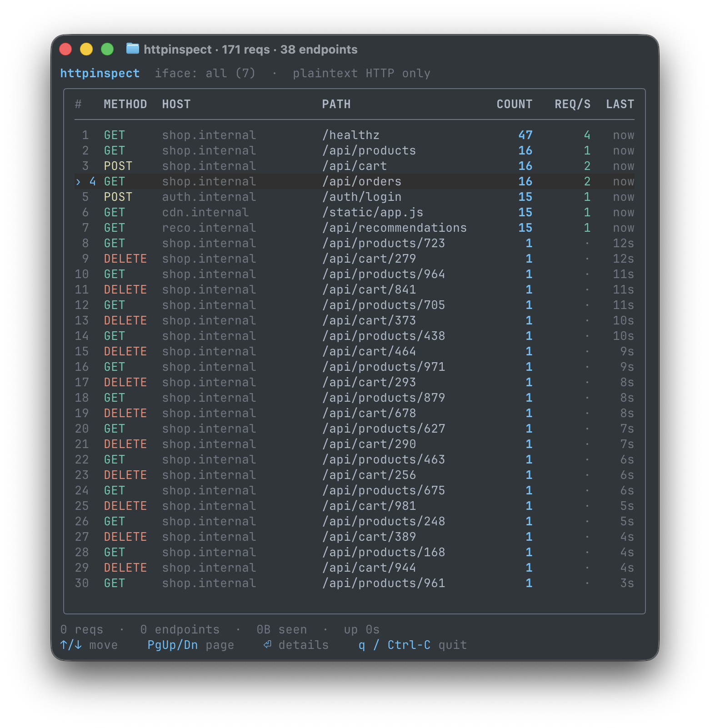Select the /static/app.js row
The image size is (710, 728).
click(x=355, y=212)
